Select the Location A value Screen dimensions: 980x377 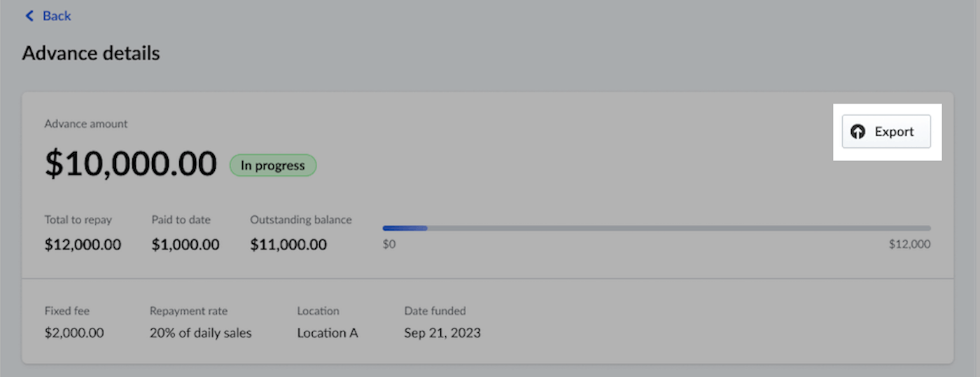pyautogui.click(x=328, y=333)
